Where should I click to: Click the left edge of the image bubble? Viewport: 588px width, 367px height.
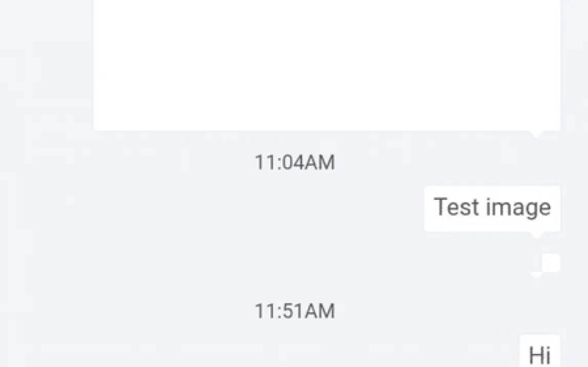tap(96, 64)
